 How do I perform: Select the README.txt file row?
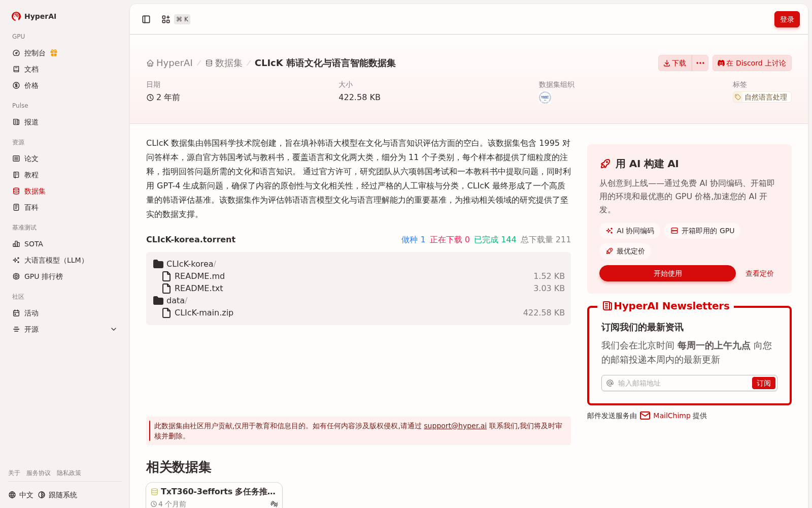tap(358, 288)
